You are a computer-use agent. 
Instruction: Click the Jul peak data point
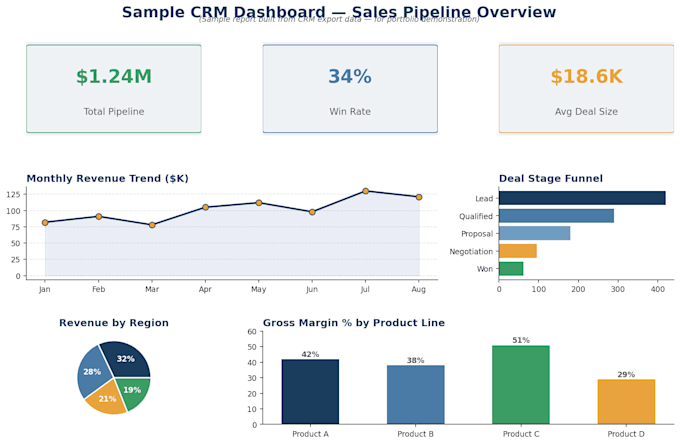[x=365, y=191]
